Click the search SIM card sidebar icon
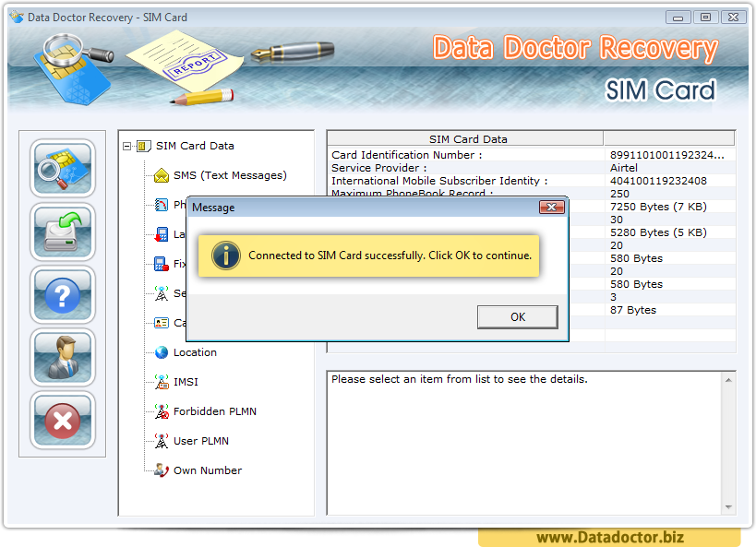The height and width of the screenshot is (547, 756). (x=63, y=168)
